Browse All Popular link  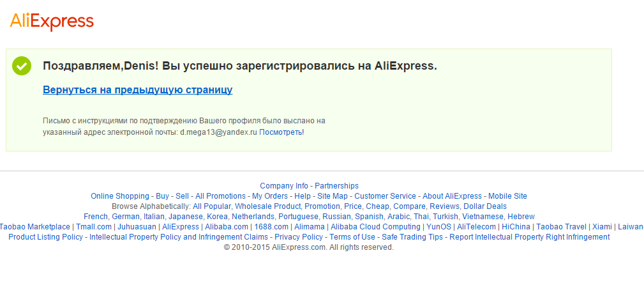212,206
